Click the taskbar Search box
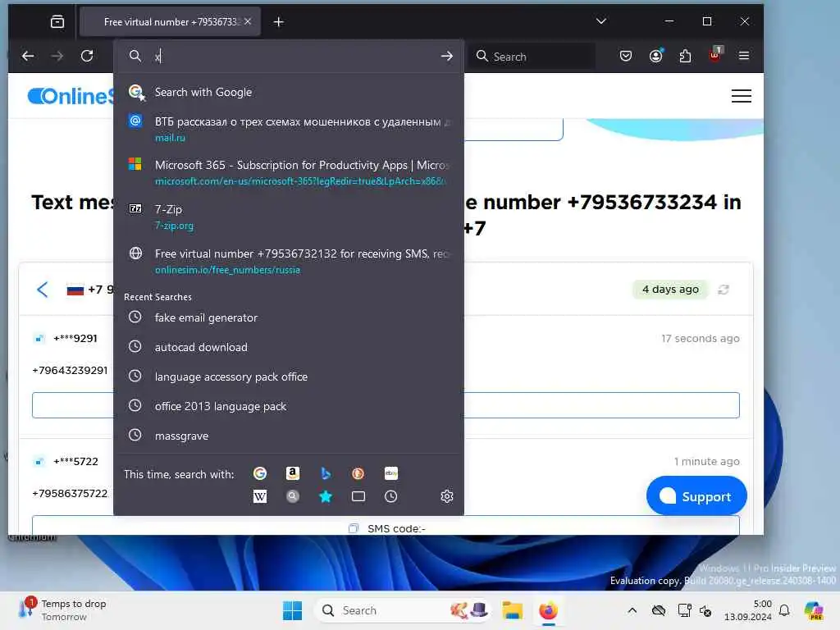The width and height of the screenshot is (840, 630). [403, 610]
